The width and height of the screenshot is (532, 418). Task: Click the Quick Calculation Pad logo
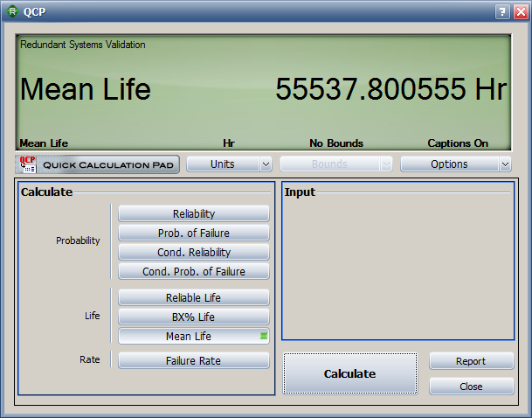coord(97,164)
